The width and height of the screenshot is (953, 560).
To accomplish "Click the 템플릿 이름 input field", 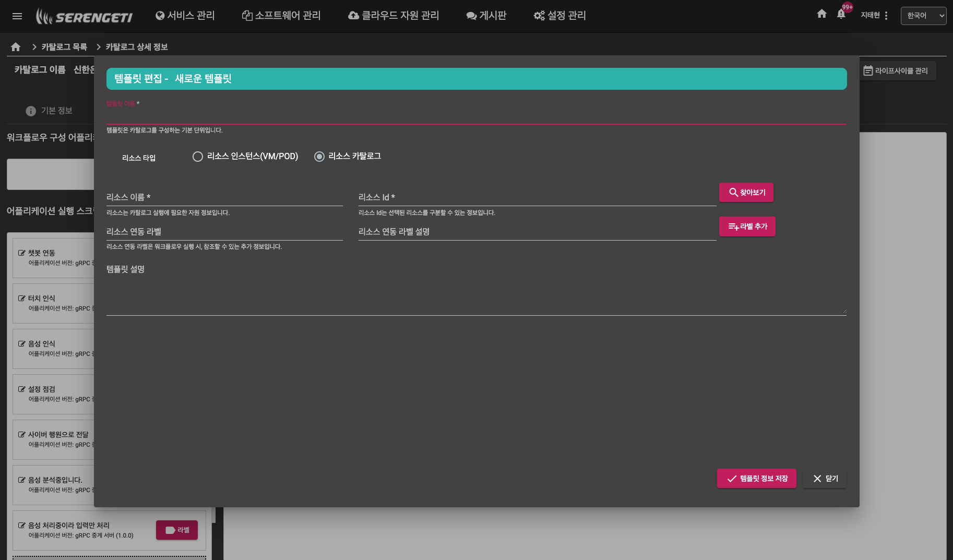I will point(475,116).
